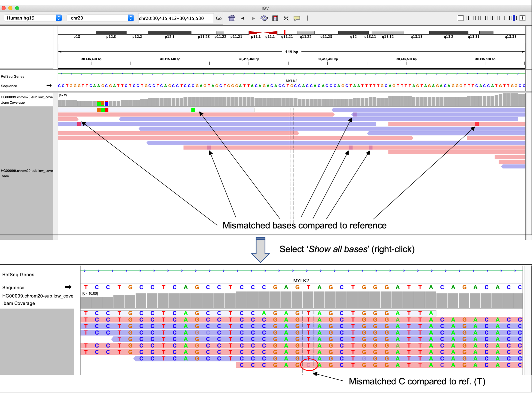532x395 pixels.
Task: Zoom out with the minus button
Action: tap(461, 18)
